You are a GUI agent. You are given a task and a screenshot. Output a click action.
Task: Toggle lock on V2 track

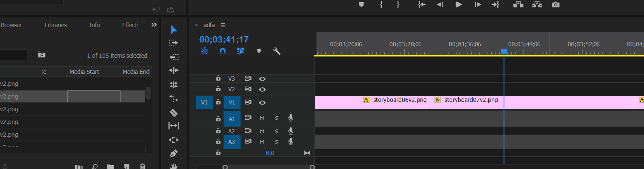tap(218, 89)
